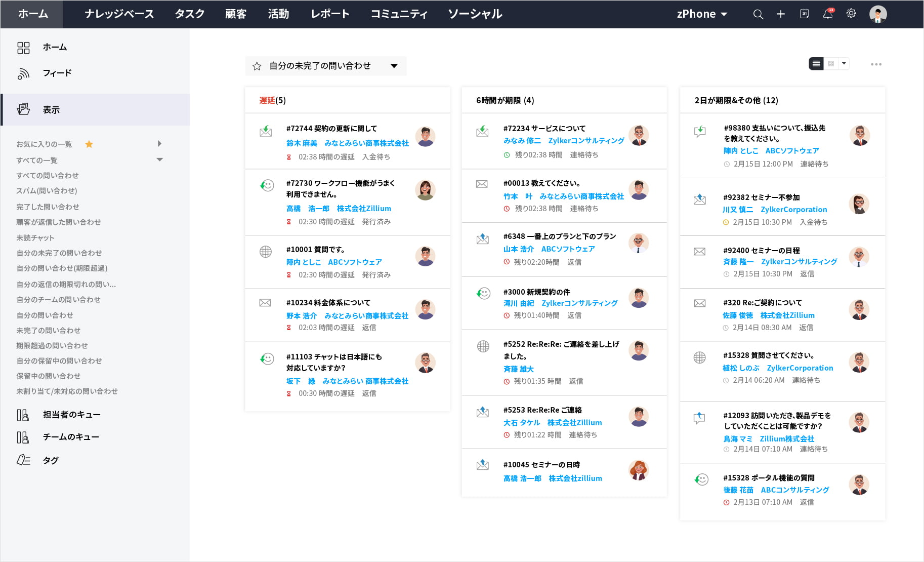Open the コミュニティ menu item
Image resolution: width=924 pixels, height=562 pixels.
(x=399, y=14)
